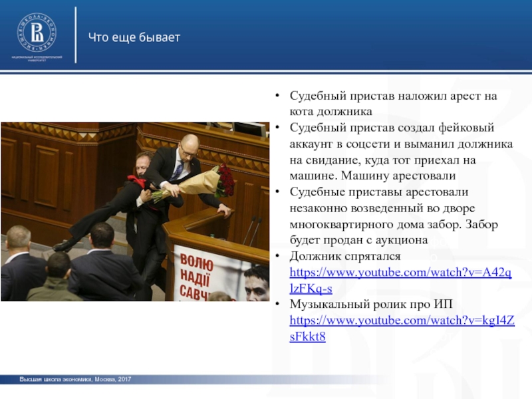
Task: Open the 'Должник спрятался' YouTube link
Action: 400,280
